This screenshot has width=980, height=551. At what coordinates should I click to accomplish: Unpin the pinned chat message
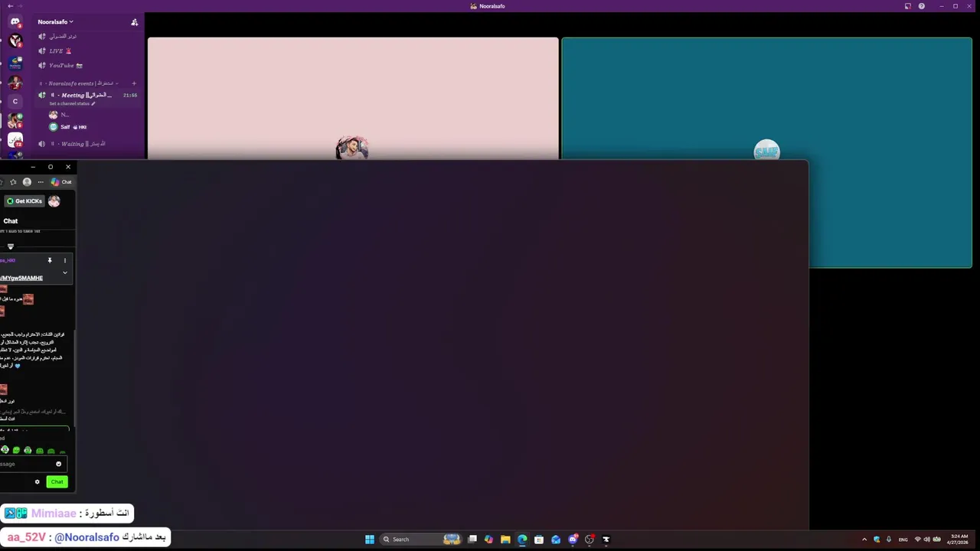coord(50,260)
